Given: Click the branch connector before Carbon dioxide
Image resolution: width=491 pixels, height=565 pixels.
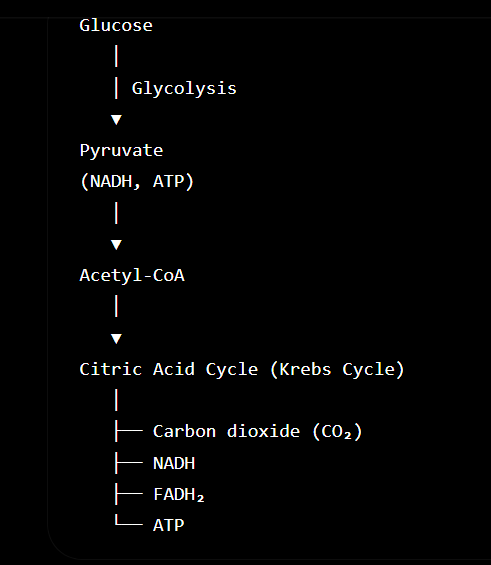Looking at the screenshot, I should click(x=129, y=431).
